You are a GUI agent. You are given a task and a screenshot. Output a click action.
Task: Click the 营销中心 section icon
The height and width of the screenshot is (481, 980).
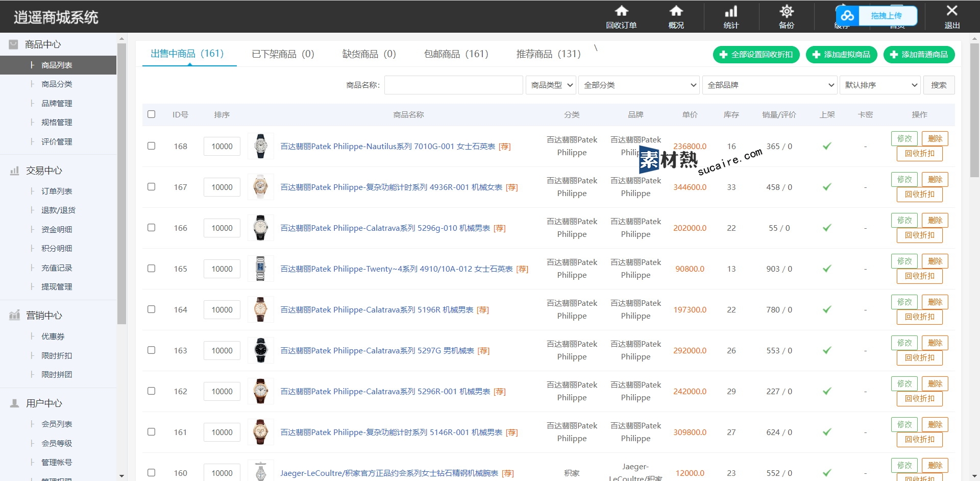click(14, 315)
